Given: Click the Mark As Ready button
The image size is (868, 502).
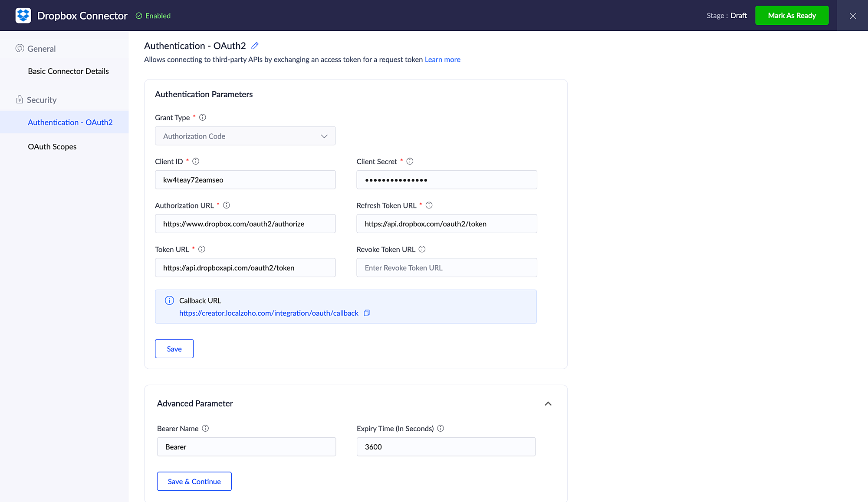Looking at the screenshot, I should (792, 16).
